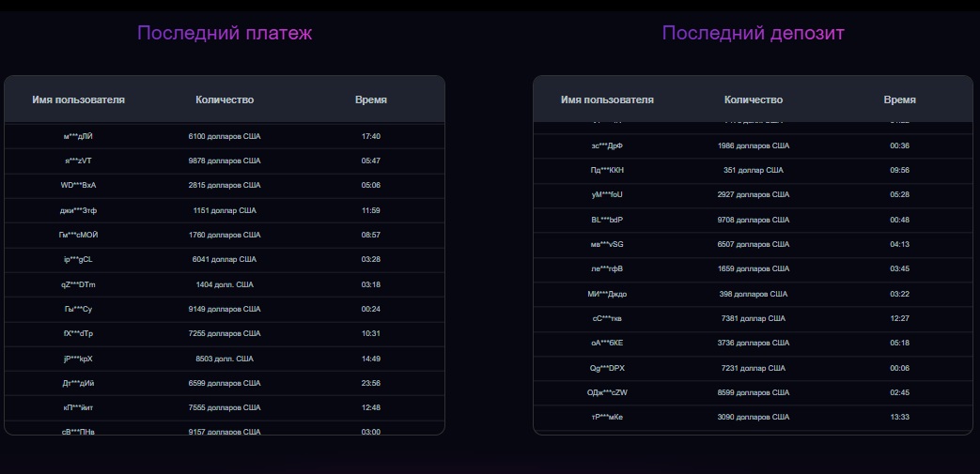Click the 9878 долларов США payment amount
Screen dimensions: 980x474
pyautogui.click(x=225, y=161)
